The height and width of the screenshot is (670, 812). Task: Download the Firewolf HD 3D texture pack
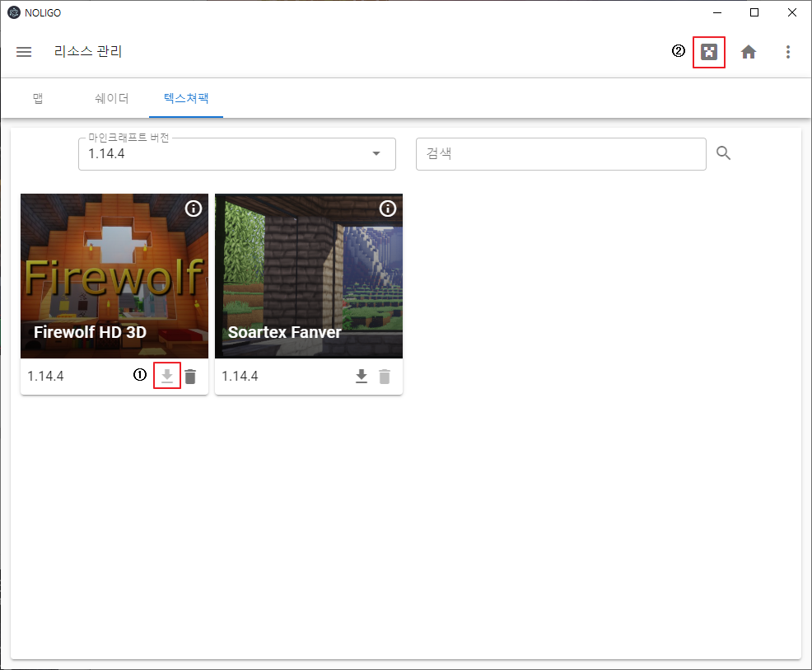(166, 376)
